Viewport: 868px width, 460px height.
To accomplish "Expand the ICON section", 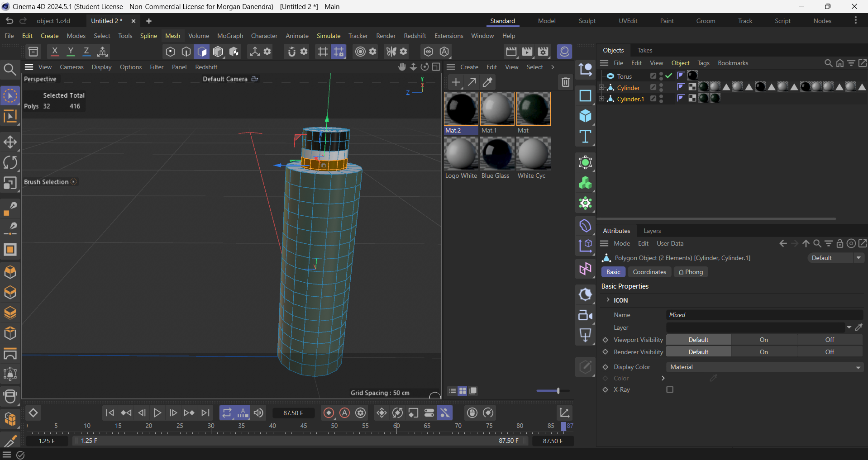I will [608, 300].
